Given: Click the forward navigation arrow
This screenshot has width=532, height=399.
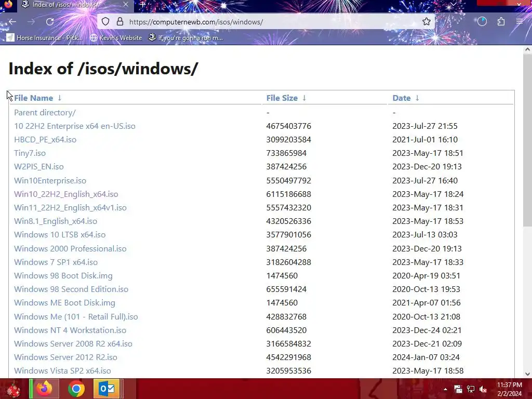Looking at the screenshot, I should click(x=31, y=22).
